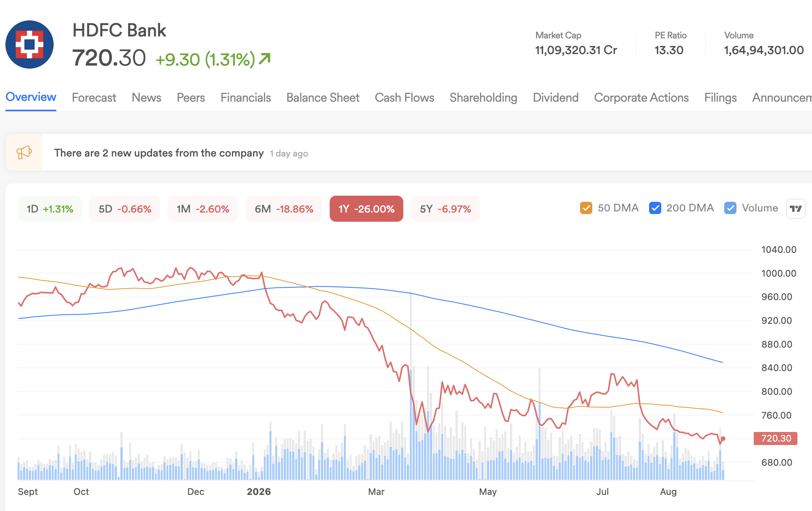Click the 2026 marker on chart timeline

click(x=259, y=491)
